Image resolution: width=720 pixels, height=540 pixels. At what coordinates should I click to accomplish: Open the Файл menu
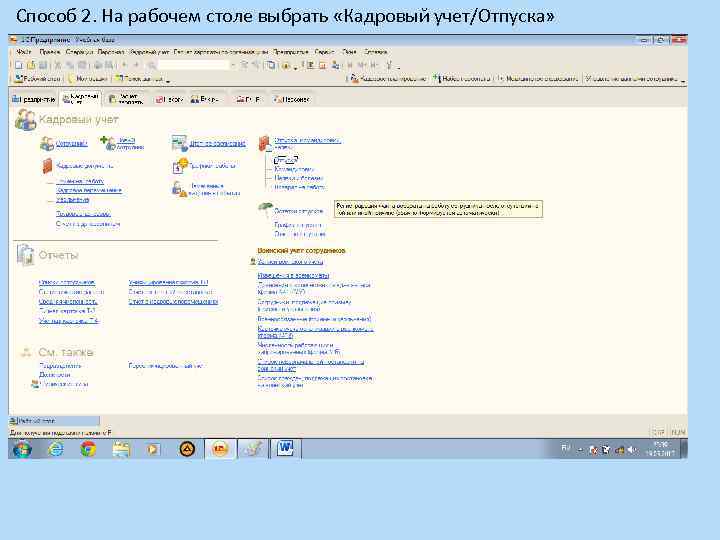pyautogui.click(x=24, y=52)
